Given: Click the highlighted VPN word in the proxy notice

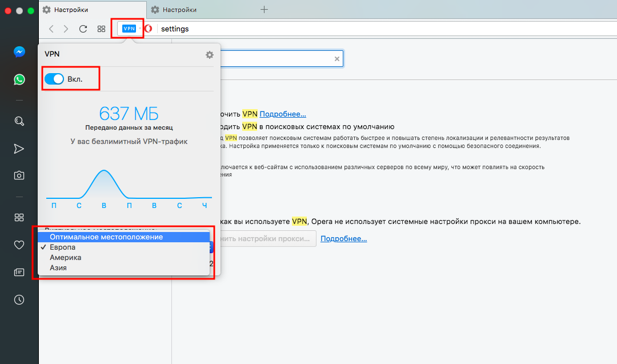Looking at the screenshot, I should [299, 222].
